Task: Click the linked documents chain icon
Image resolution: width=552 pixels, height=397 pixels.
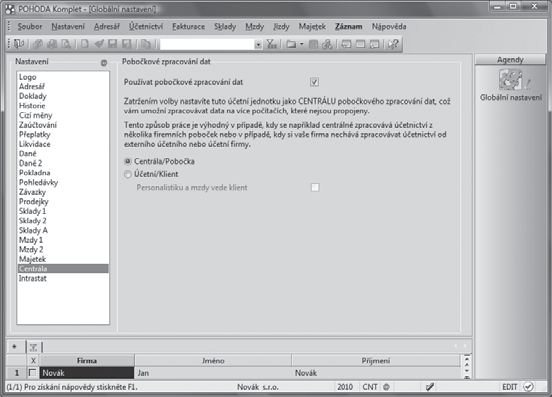Action: (327, 44)
